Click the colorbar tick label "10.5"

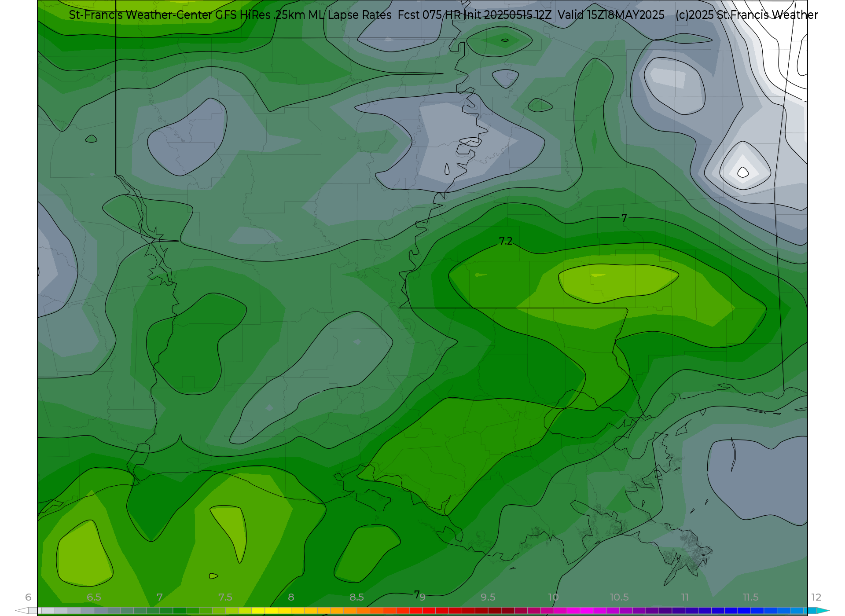click(619, 597)
